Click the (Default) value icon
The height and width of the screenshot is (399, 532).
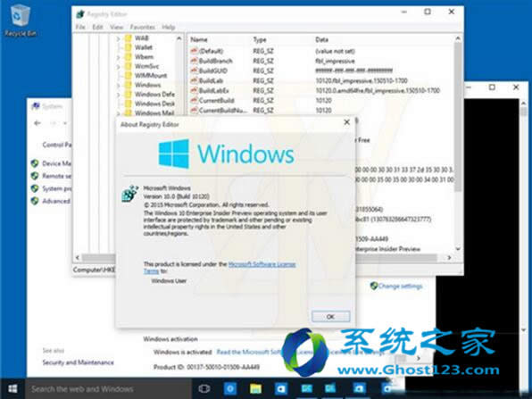coord(194,51)
